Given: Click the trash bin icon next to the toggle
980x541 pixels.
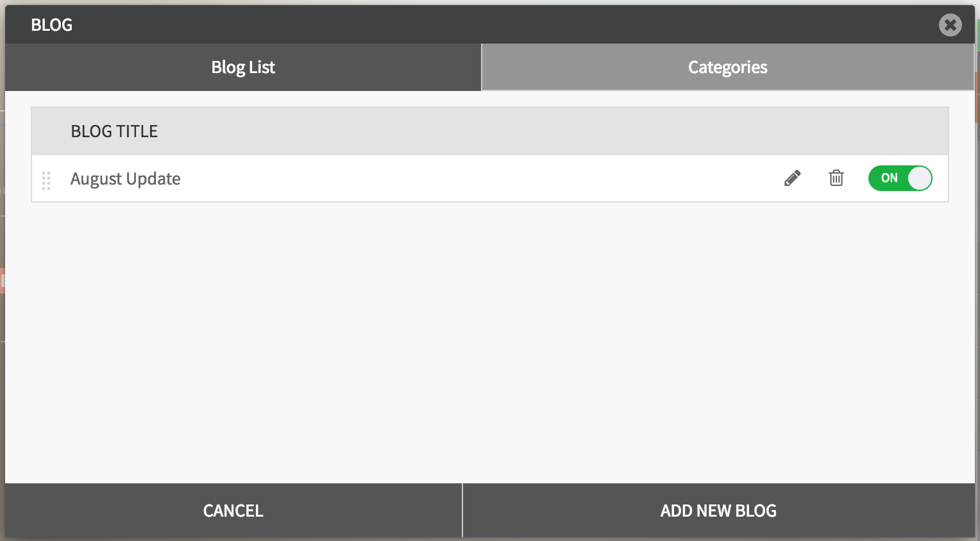Looking at the screenshot, I should coord(836,178).
